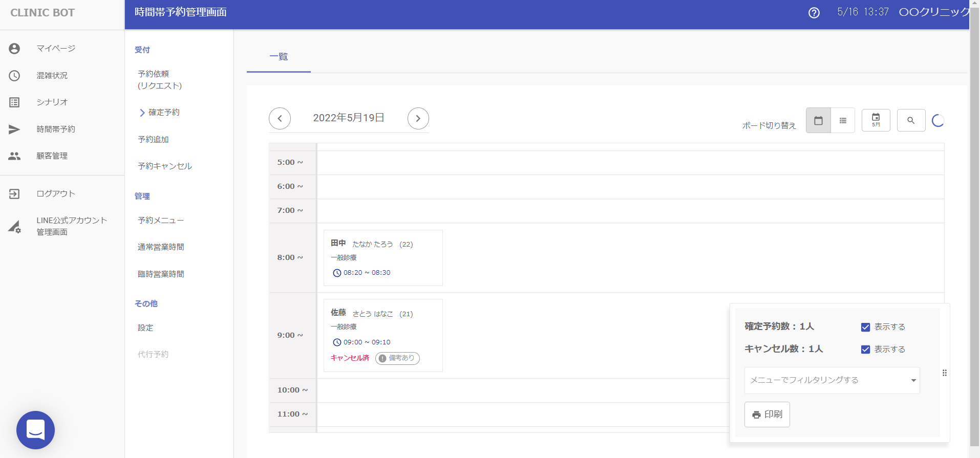Open the month calendar picker icon
980x458 pixels.
click(876, 121)
